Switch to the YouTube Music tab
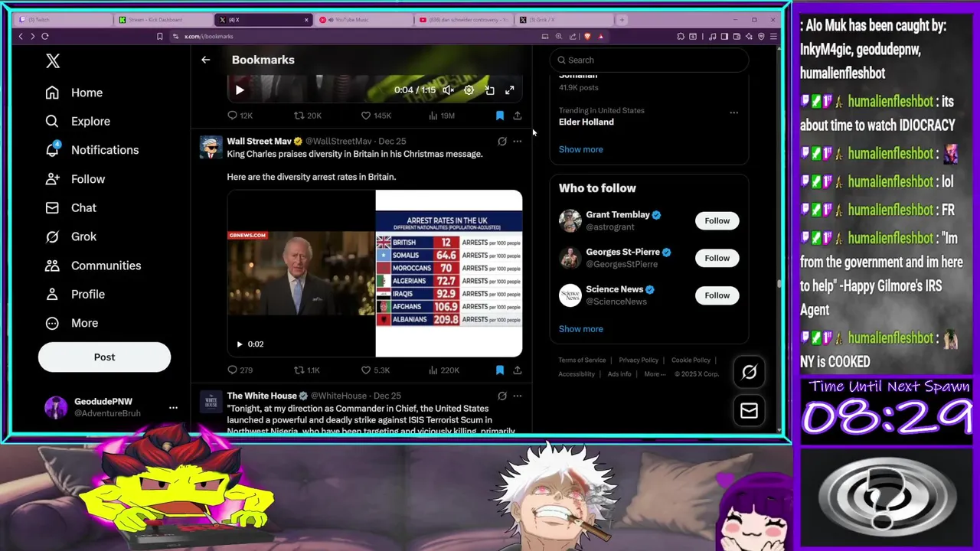Screen dimensions: 980x551 [363, 20]
